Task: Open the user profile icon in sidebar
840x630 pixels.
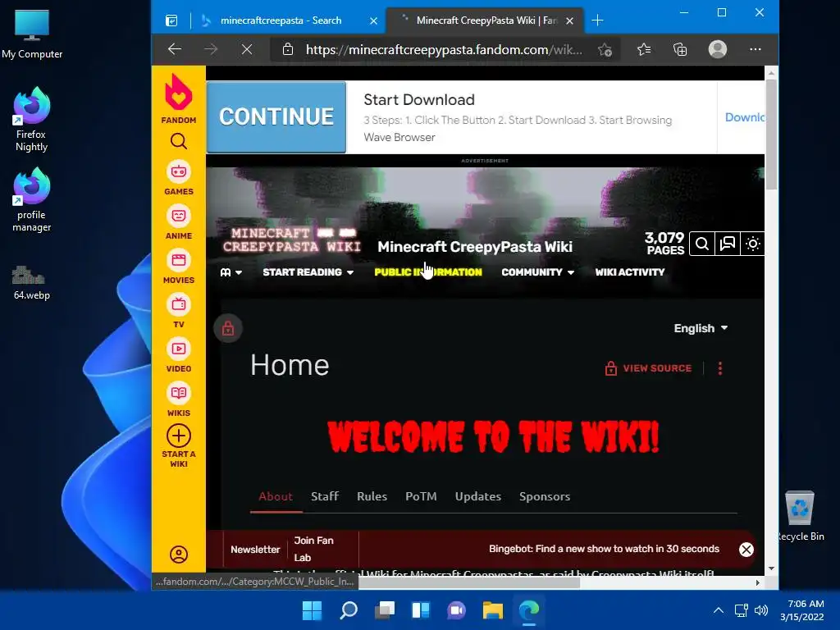Action: (178, 555)
